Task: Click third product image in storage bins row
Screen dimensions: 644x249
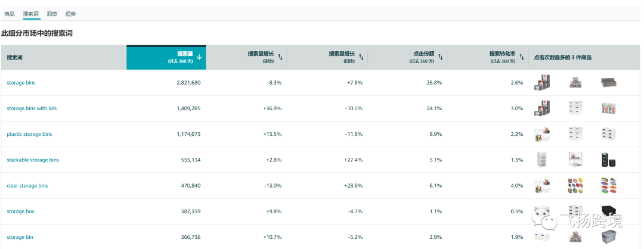Action: 608,83
